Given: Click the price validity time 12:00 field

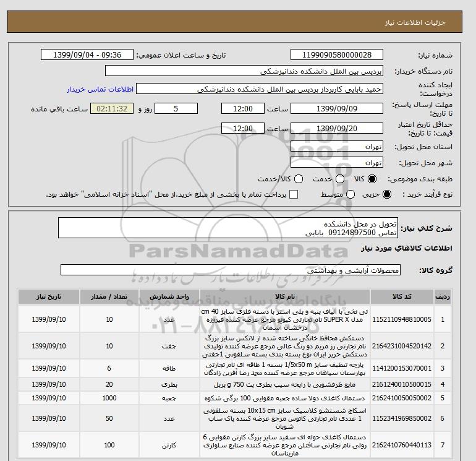Looking at the screenshot, I should click(x=243, y=128).
